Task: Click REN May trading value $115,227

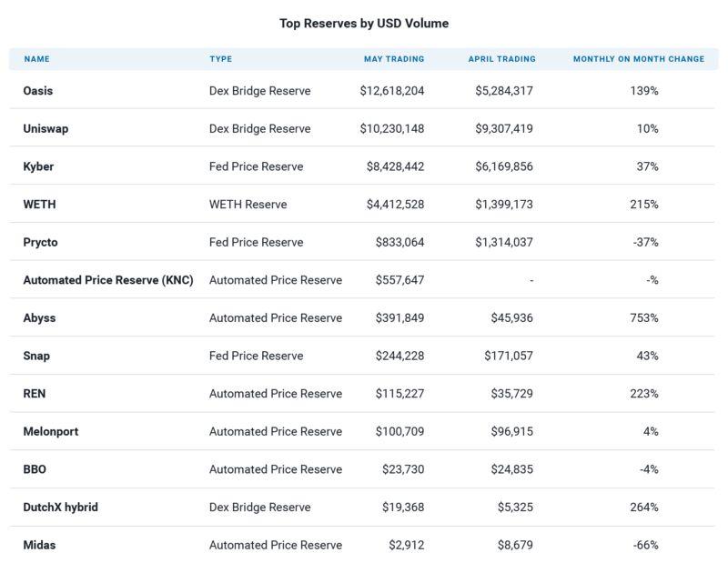Action: pyautogui.click(x=399, y=394)
